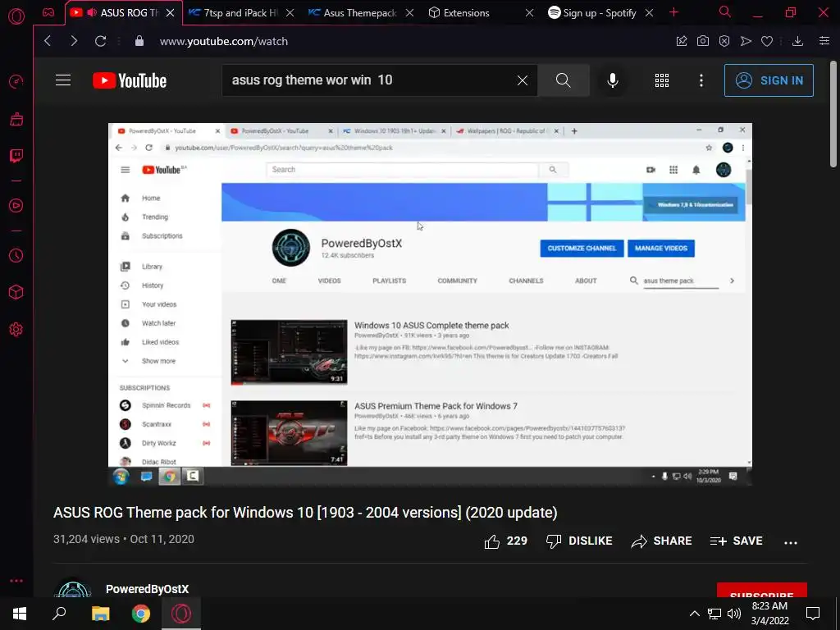The width and height of the screenshot is (840, 630).
Task: Click SIGN IN button
Action: point(769,80)
